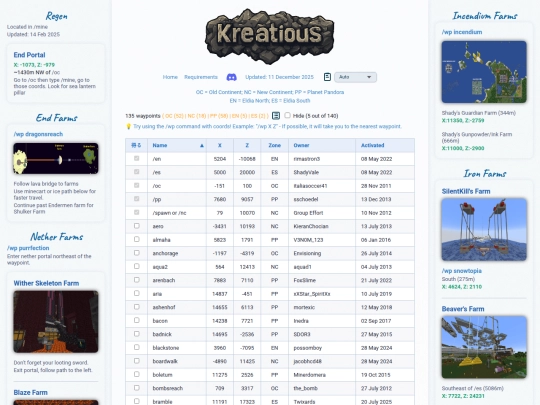The image size is (540, 405).
Task: Click the snowtopia coords X: 4624, Z: 2110
Action: pyautogui.click(x=461, y=287)
